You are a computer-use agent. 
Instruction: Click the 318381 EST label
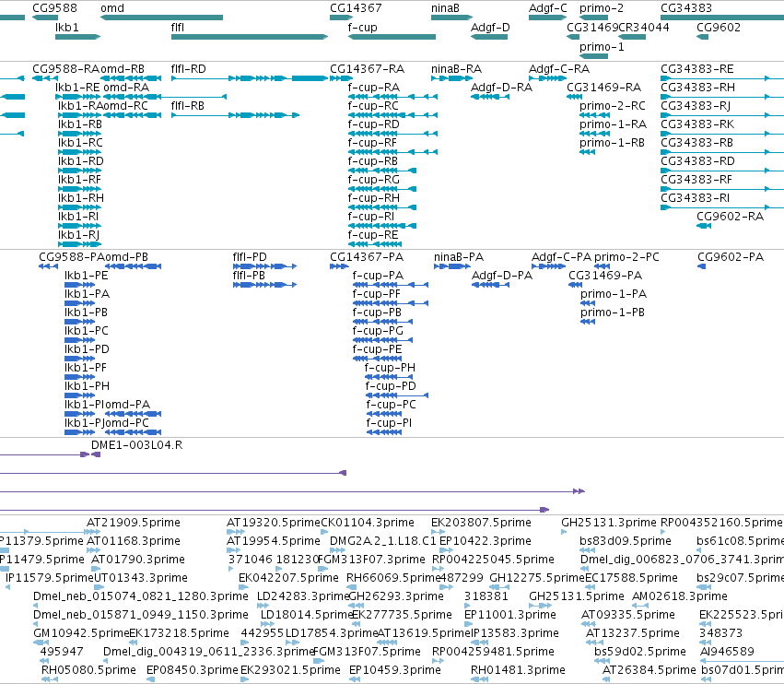(x=486, y=596)
